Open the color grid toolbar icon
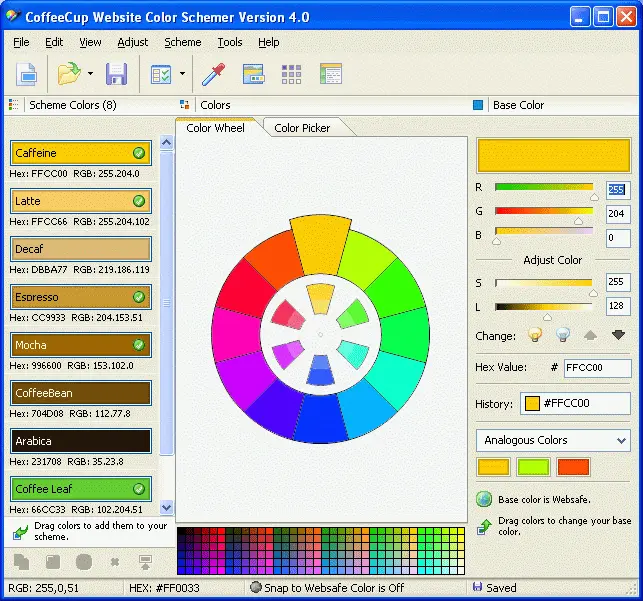 click(x=292, y=74)
